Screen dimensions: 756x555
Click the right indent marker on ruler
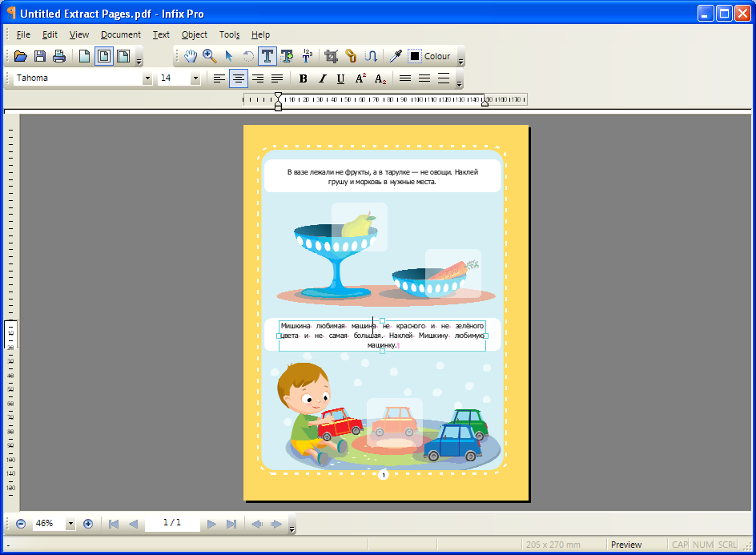pos(485,101)
